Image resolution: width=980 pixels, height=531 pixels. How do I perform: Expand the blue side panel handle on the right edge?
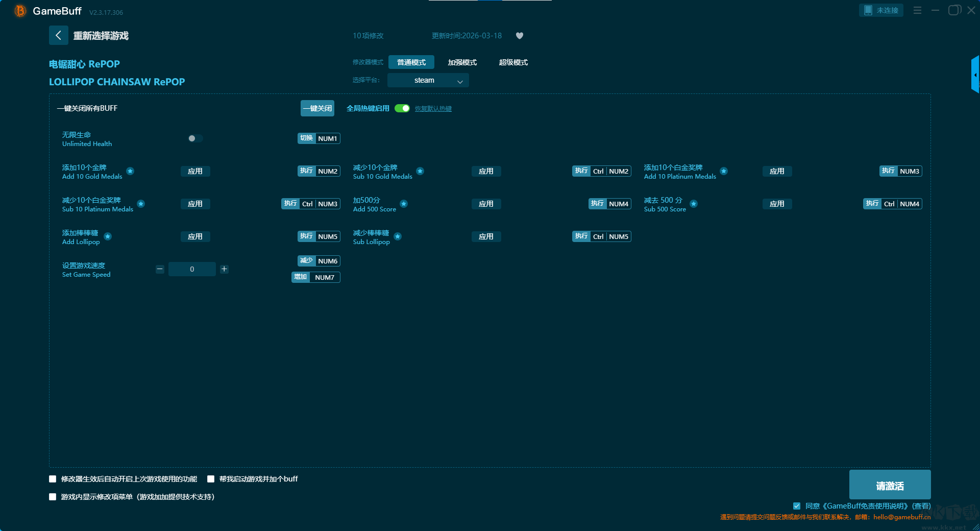[x=975, y=75]
